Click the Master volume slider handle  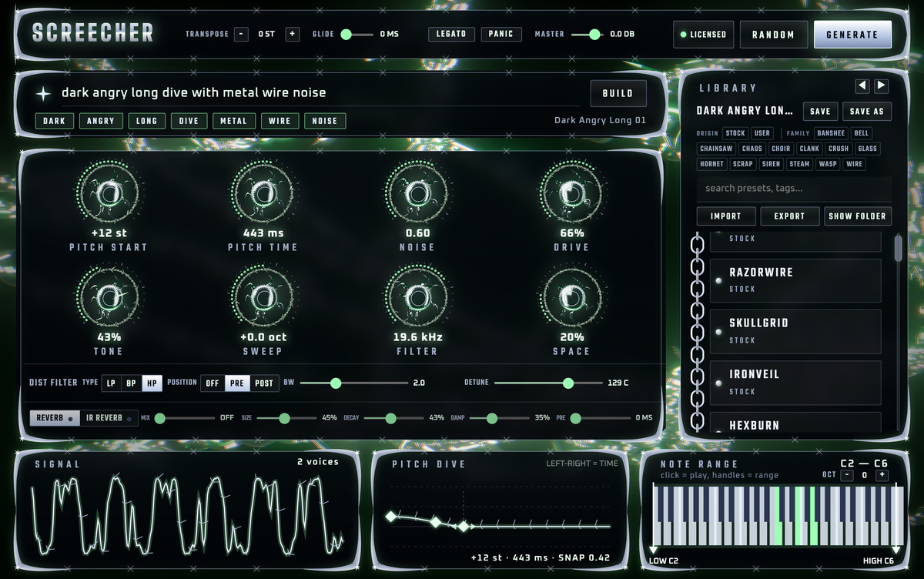click(x=595, y=34)
